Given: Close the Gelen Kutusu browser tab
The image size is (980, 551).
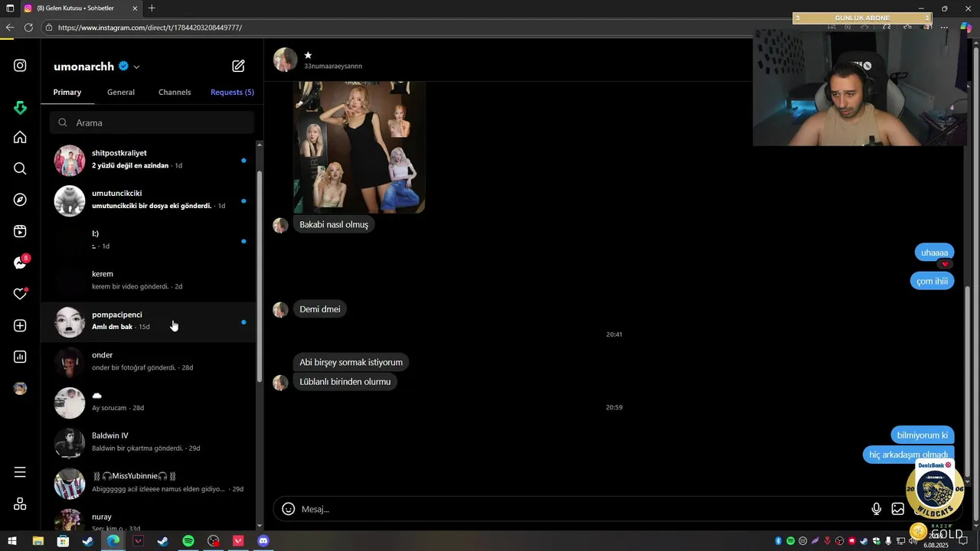Looking at the screenshot, I should pyautogui.click(x=135, y=8).
